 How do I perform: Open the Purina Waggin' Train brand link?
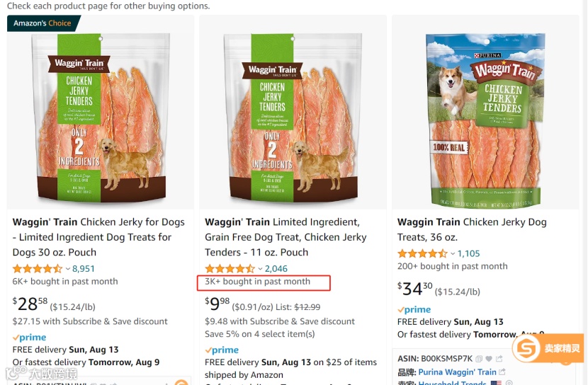click(457, 372)
